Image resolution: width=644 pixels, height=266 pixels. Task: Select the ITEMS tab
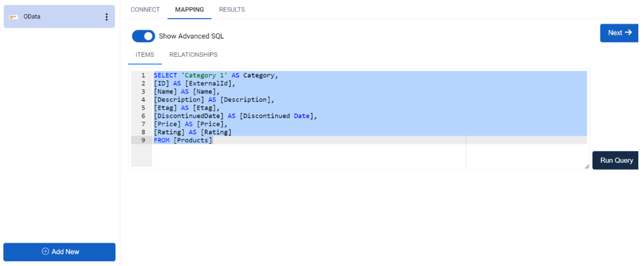click(144, 55)
